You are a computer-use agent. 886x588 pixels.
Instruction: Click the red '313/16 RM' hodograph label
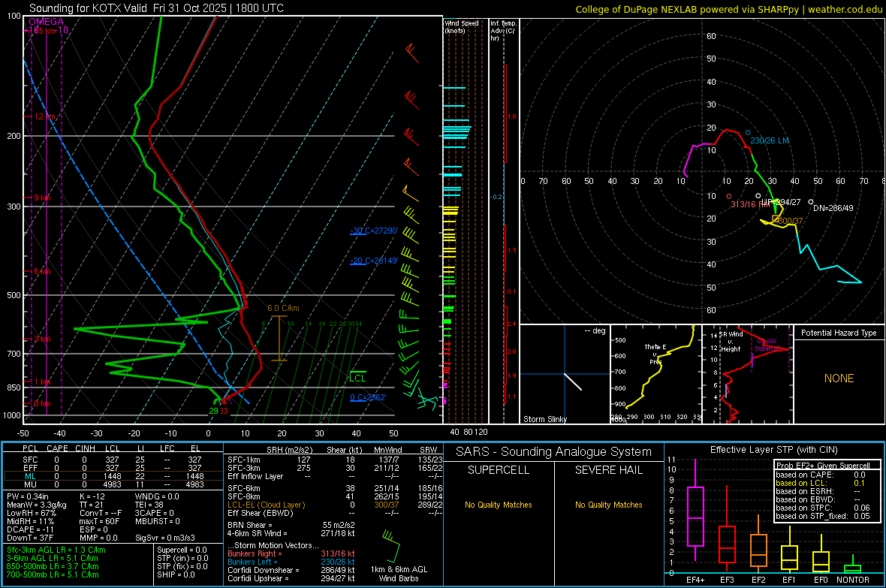(750, 204)
